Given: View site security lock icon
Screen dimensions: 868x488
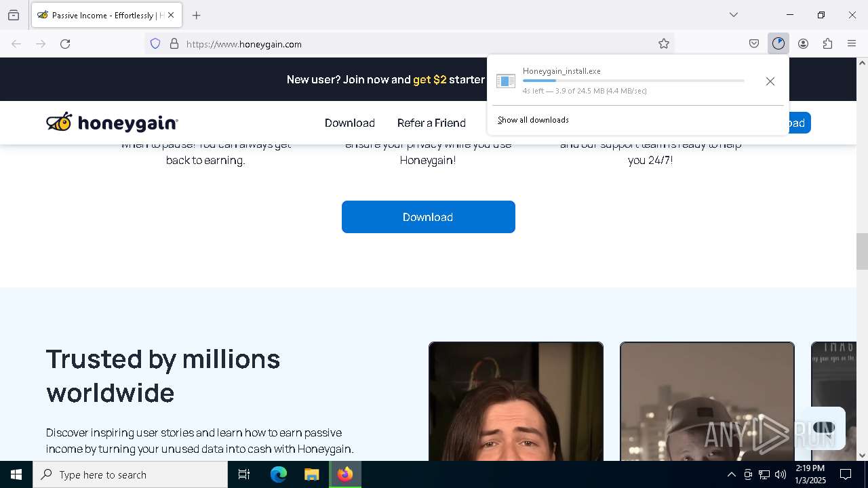Looking at the screenshot, I should click(174, 44).
